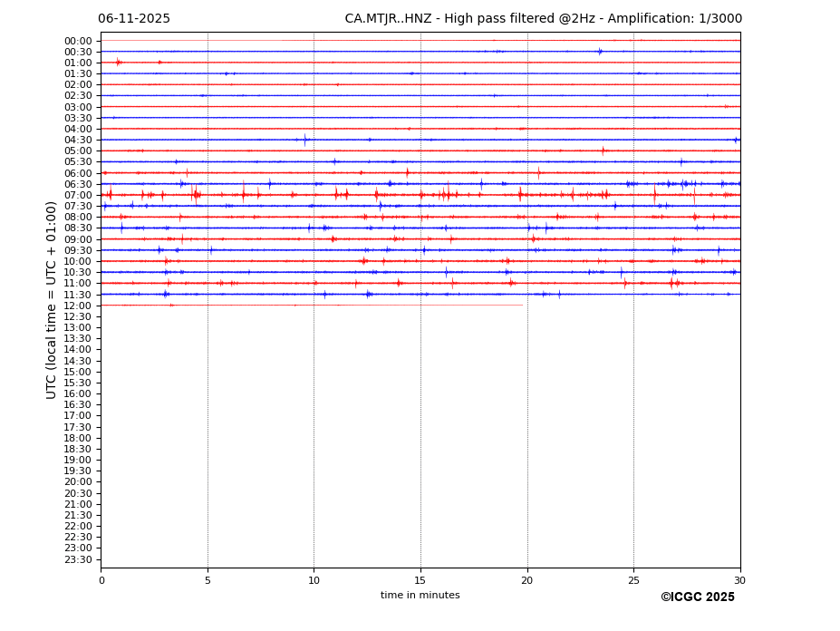Select the 23:30 time row label
The height and width of the screenshot is (631, 840).
pos(78,559)
